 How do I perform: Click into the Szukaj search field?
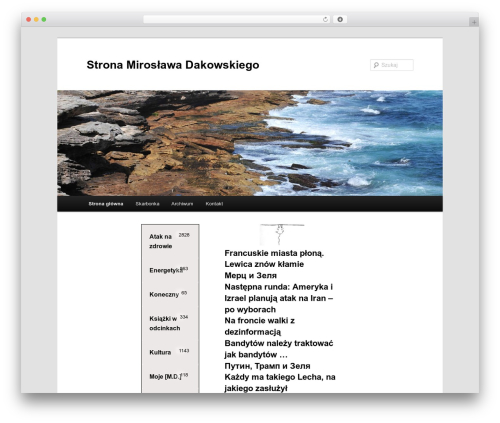pyautogui.click(x=392, y=65)
